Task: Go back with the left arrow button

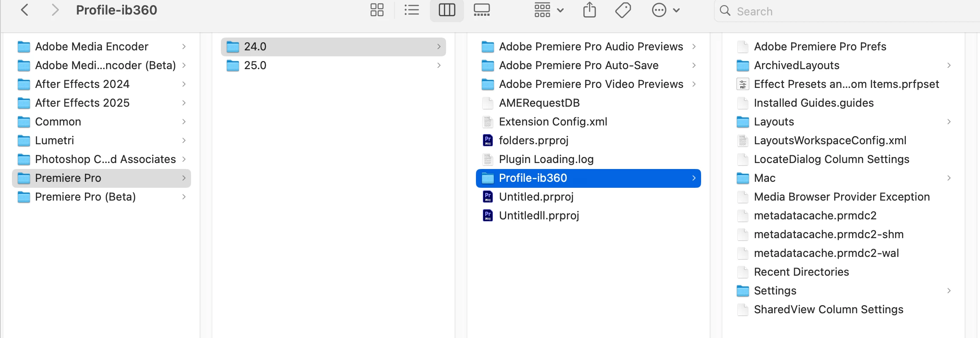Action: point(25,10)
